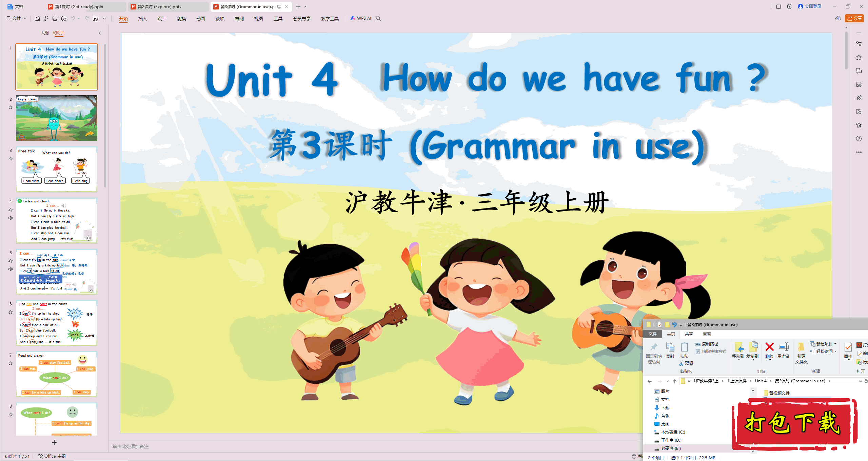The height and width of the screenshot is (461, 868).
Task: Select slide 7 Read and answer thumbnail
Action: (57, 374)
